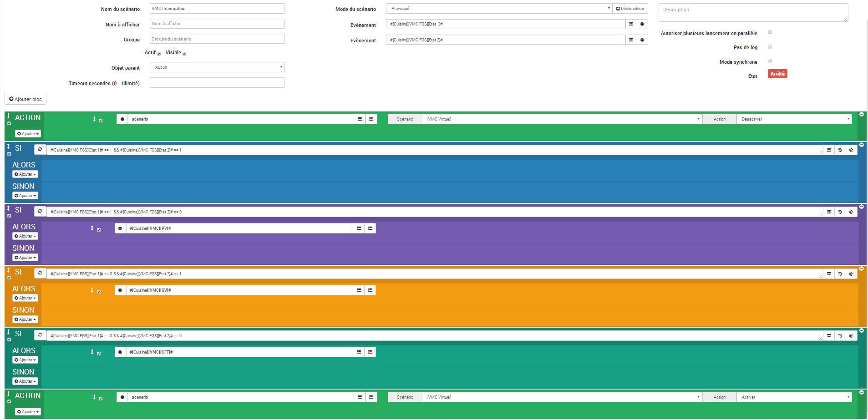
Task: Open Scénario dropdown in Désactiver block
Action: click(x=562, y=119)
